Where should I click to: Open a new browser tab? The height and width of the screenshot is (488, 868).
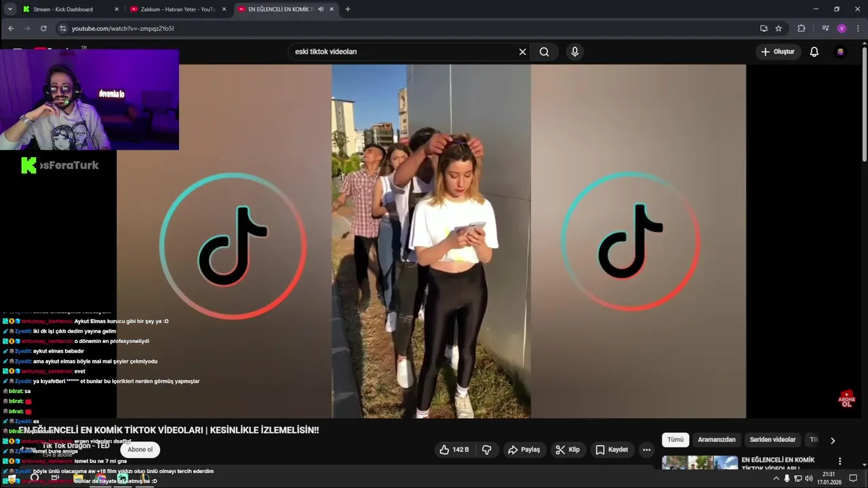coord(348,9)
